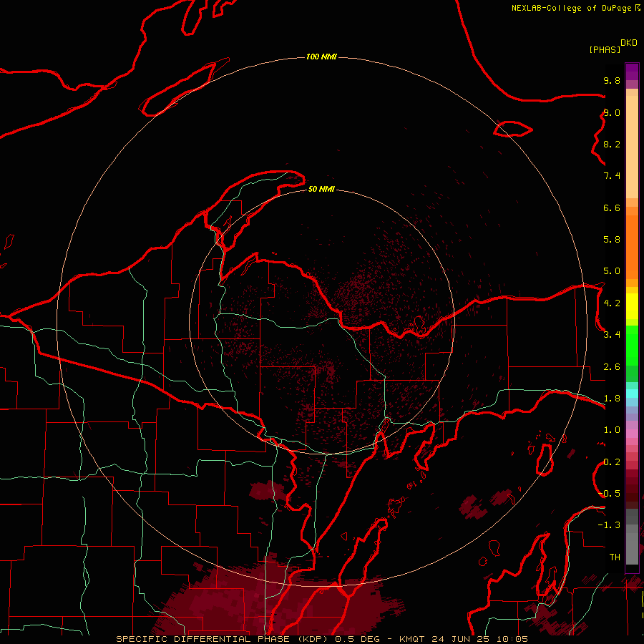Click the KMQT station identifier in the caption
Screen dimensions: 644x644
412,639
